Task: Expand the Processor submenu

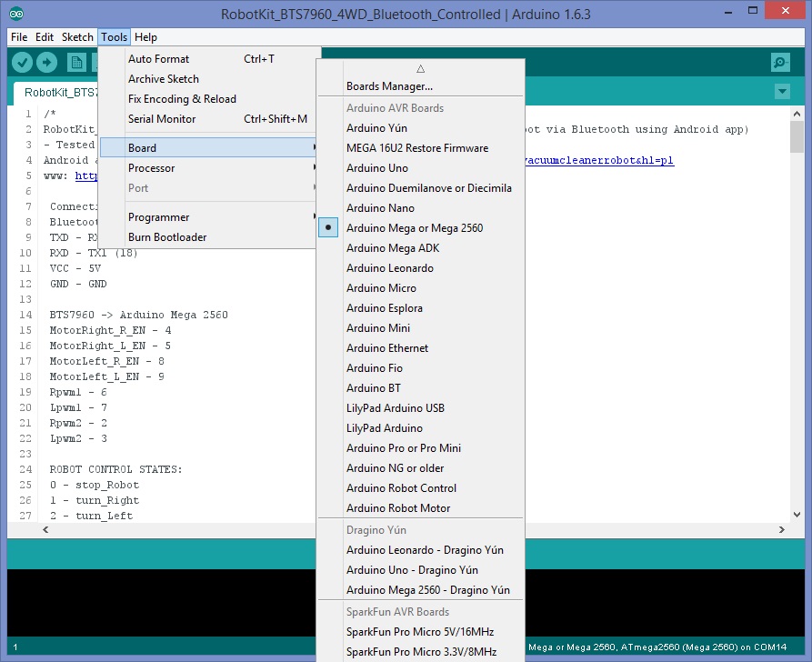Action: pos(207,168)
